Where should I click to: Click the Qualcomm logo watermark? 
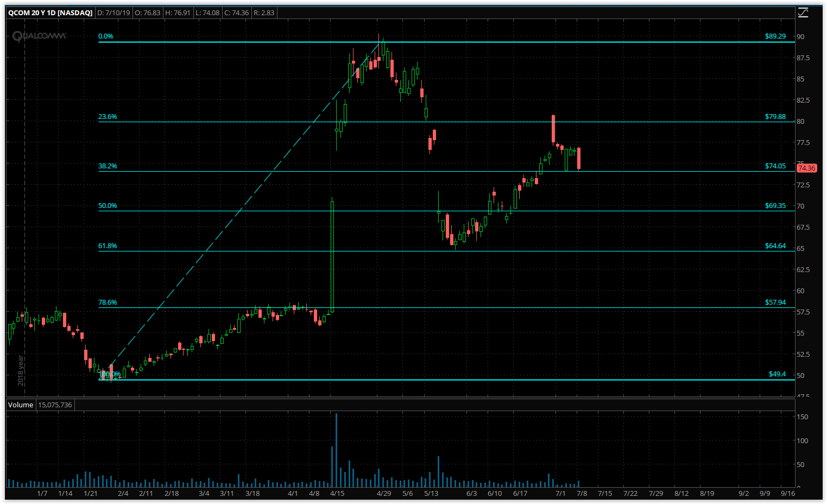coord(39,36)
